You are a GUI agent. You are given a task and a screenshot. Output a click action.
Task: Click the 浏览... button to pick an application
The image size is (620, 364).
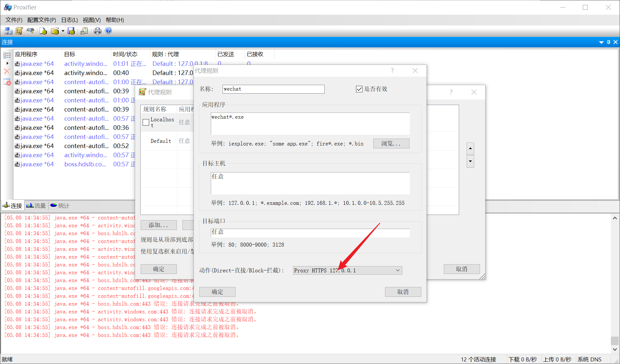(x=391, y=144)
